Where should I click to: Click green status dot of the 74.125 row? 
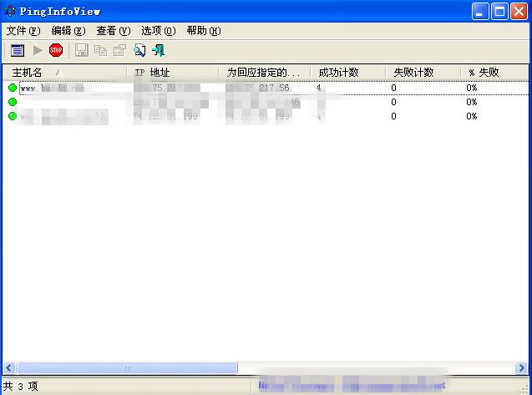[x=13, y=116]
